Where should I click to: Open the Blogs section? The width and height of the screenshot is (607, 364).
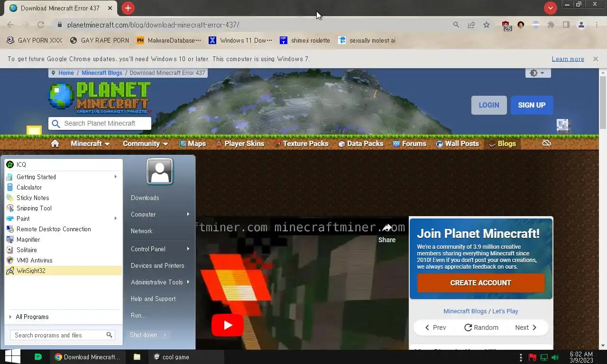502,144
